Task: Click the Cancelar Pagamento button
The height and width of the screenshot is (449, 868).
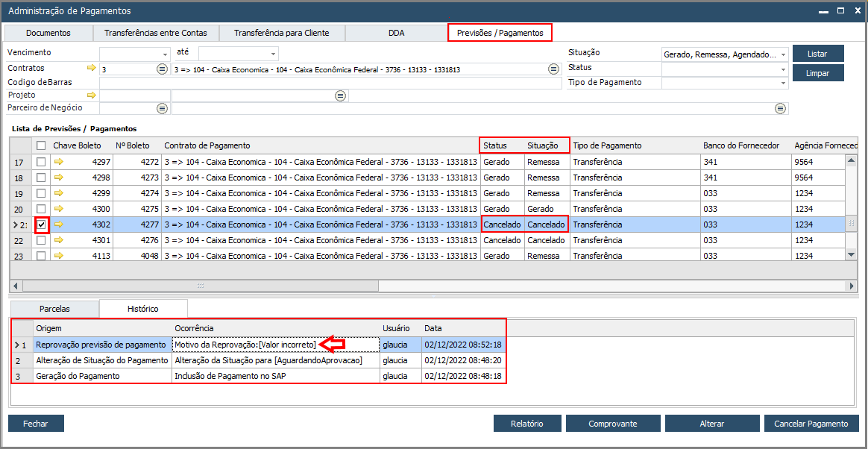Action: coord(811,424)
